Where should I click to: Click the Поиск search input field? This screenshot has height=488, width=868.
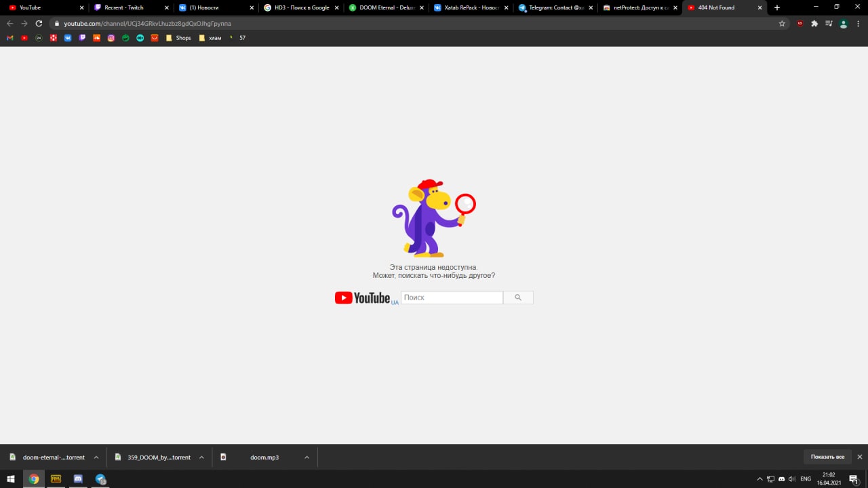(x=452, y=298)
